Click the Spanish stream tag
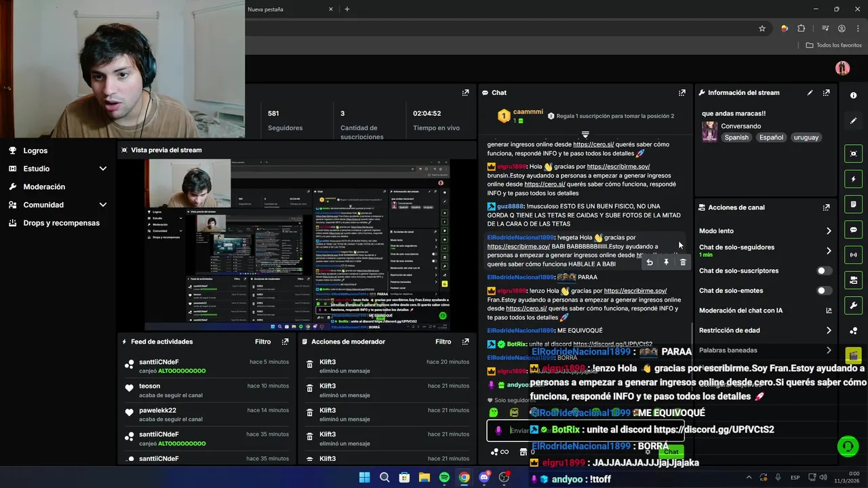868x488 pixels. [x=736, y=138]
